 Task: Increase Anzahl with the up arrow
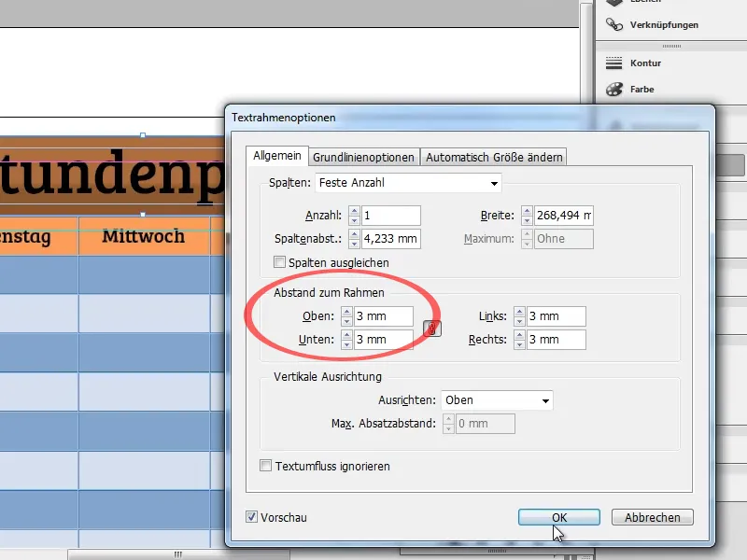[354, 211]
